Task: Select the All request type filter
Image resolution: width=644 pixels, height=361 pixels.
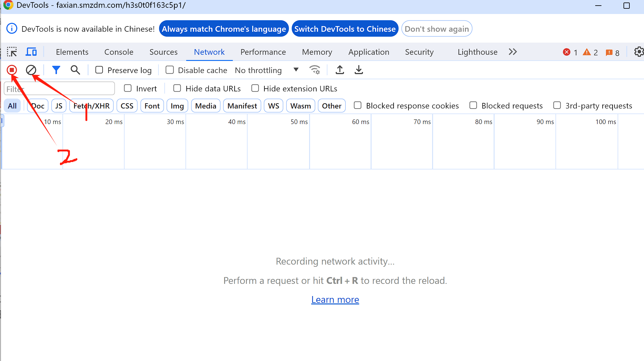Action: 12,106
